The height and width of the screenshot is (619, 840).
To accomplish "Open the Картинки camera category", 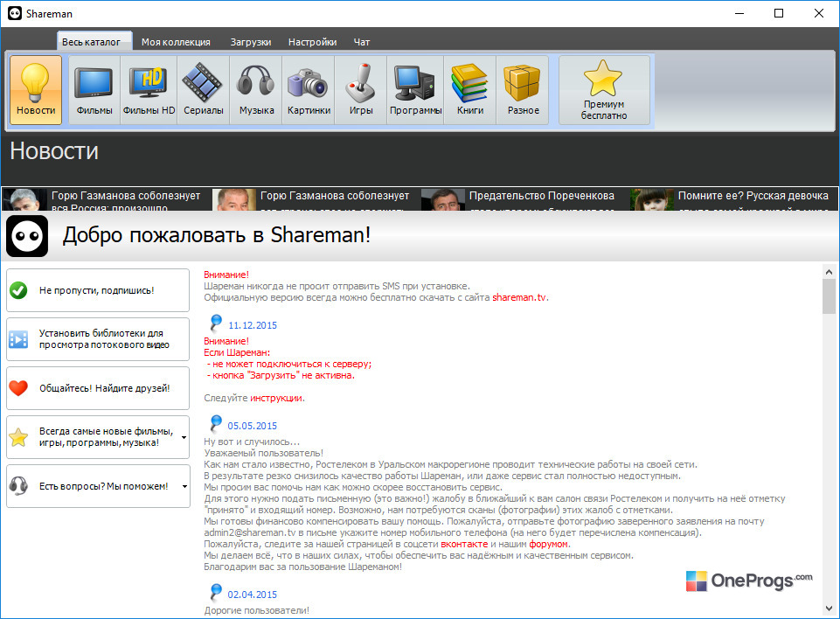I will pyautogui.click(x=309, y=90).
